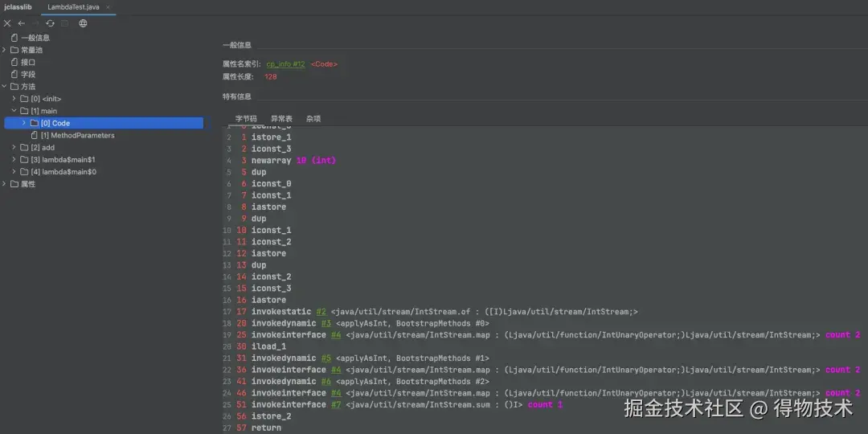
Task: Expand the [4] lambda$main$0 node arrow
Action: click(x=14, y=172)
